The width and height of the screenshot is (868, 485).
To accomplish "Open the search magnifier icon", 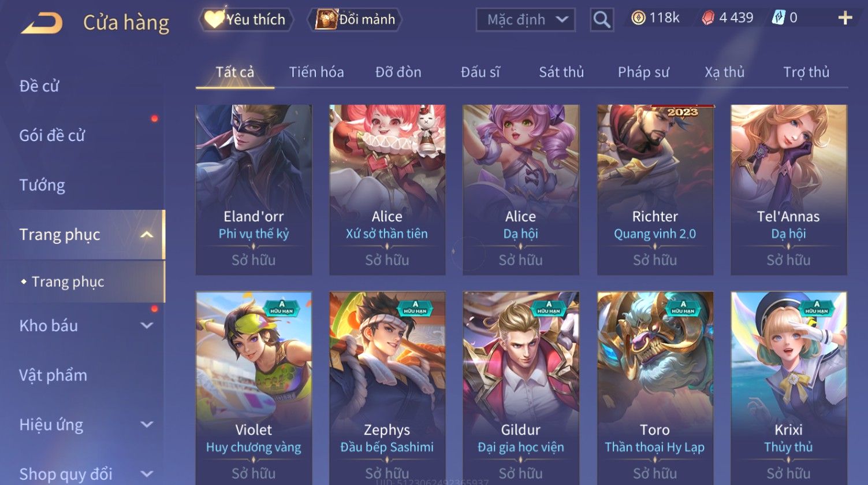I will click(x=601, y=20).
